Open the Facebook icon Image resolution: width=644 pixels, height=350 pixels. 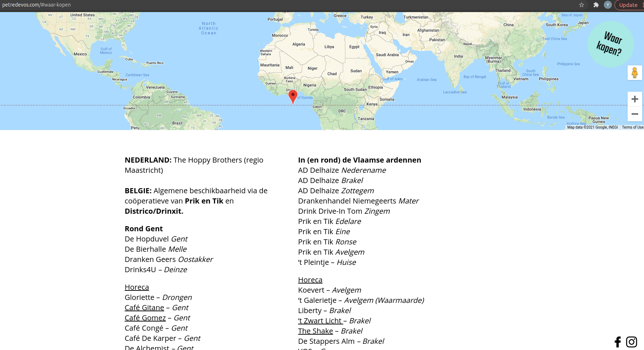pos(618,342)
